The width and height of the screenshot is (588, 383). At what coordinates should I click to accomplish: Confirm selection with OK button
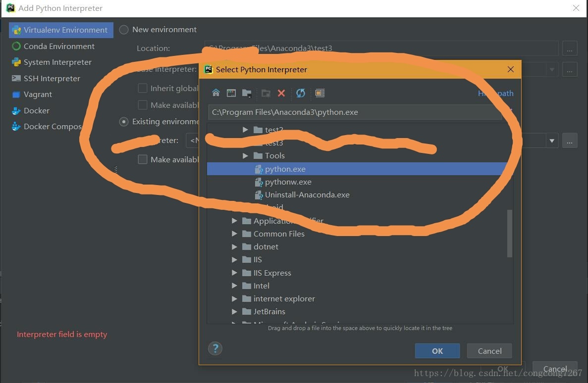point(437,351)
